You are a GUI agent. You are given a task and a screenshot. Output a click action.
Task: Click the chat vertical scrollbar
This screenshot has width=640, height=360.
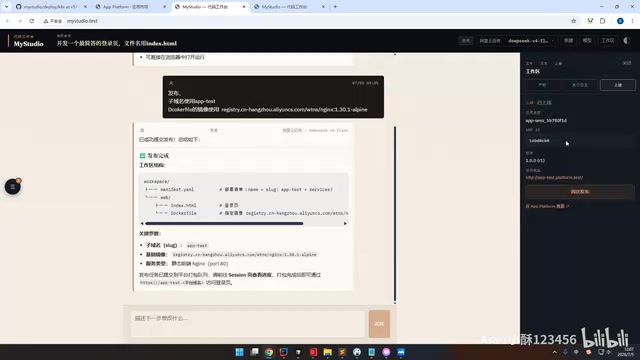[x=395, y=213]
